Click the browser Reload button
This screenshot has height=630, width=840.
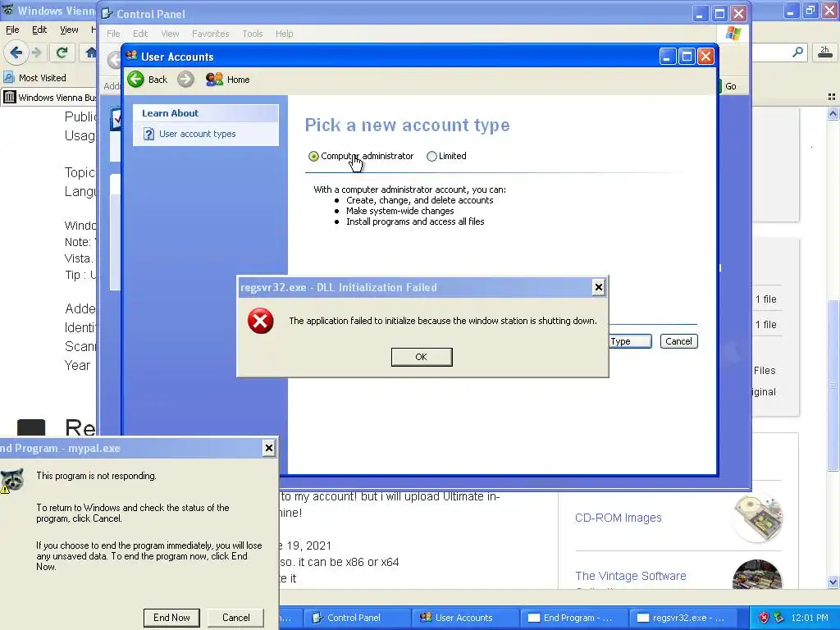[x=62, y=52]
